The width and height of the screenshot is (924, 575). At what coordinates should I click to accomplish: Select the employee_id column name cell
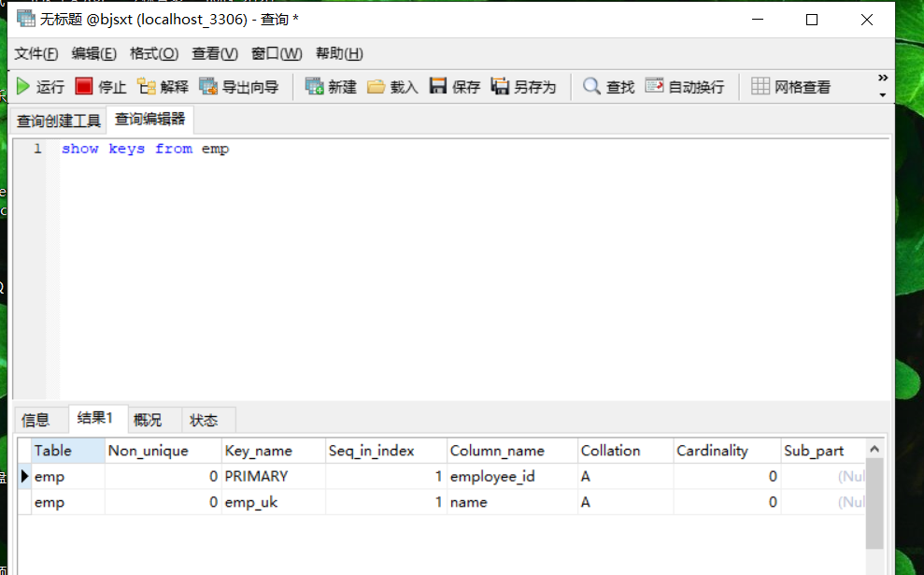coord(512,477)
